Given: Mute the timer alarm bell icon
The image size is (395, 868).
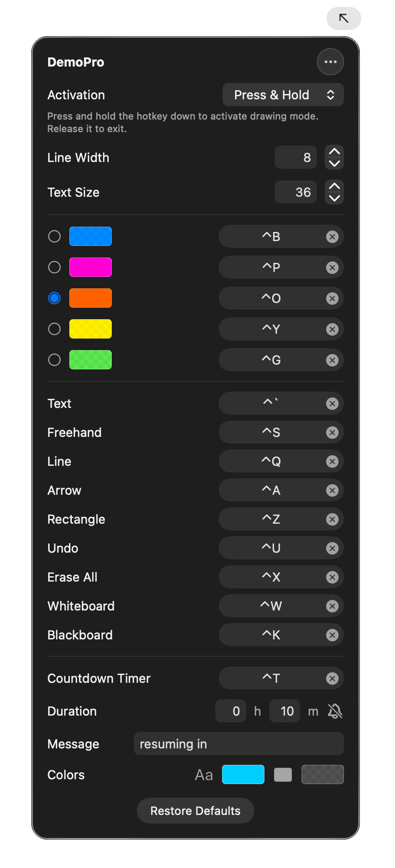Looking at the screenshot, I should (336, 711).
